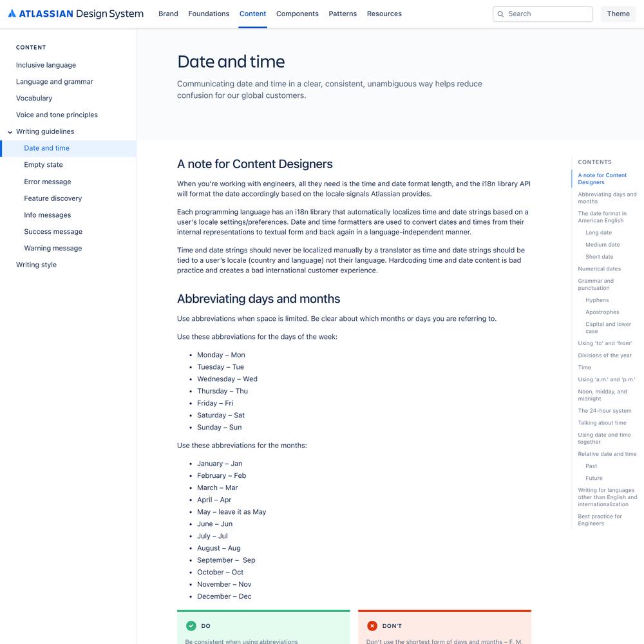
Task: Click the 'May – leave it as May' item
Action: click(232, 512)
